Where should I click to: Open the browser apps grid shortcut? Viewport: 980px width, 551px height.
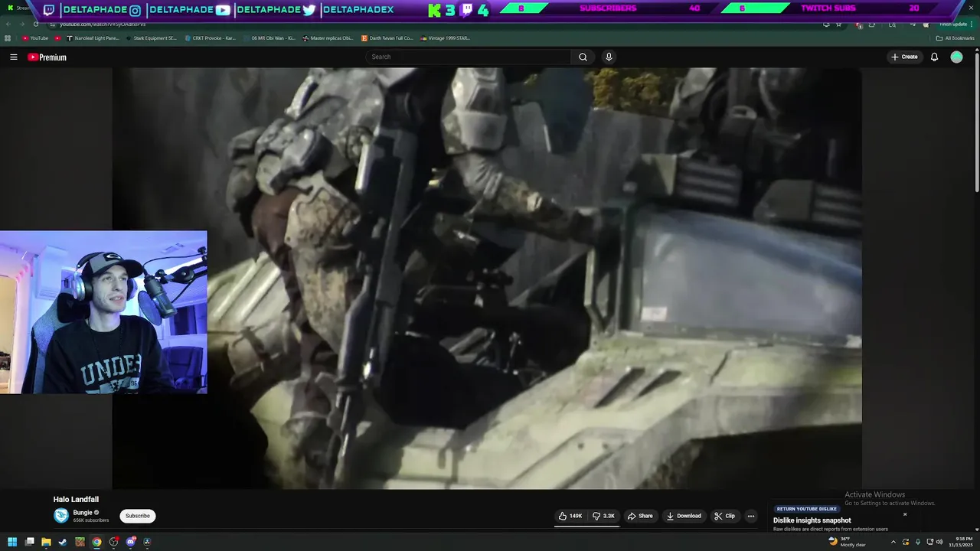8,38
